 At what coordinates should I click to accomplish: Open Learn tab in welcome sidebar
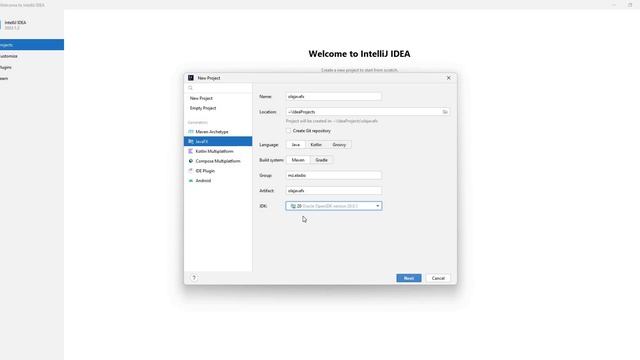(x=32, y=78)
